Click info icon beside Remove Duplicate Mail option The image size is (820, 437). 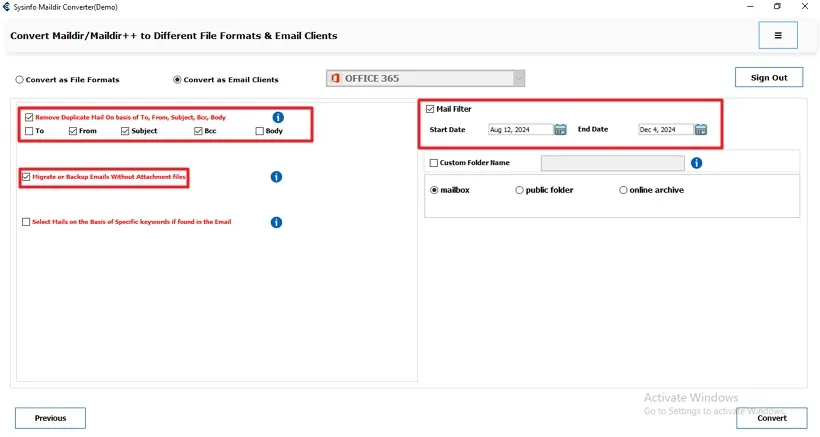278,117
